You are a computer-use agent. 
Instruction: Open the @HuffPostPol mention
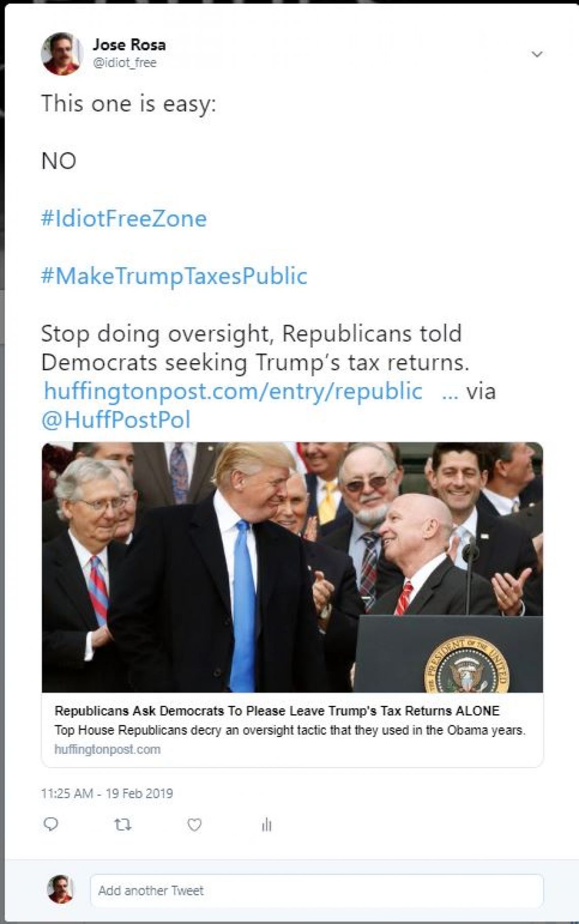tap(116, 420)
